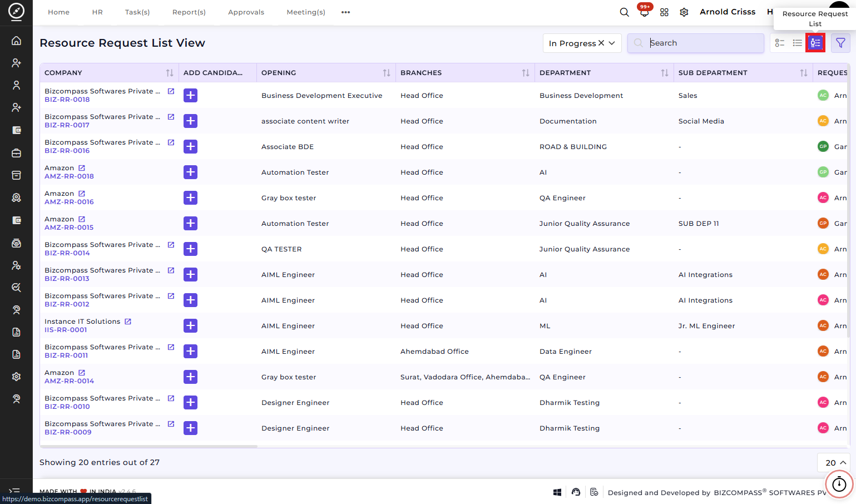This screenshot has width=856, height=504.
Task: Add candidate for AMZ-RR-0018 row
Action: pyautogui.click(x=190, y=172)
